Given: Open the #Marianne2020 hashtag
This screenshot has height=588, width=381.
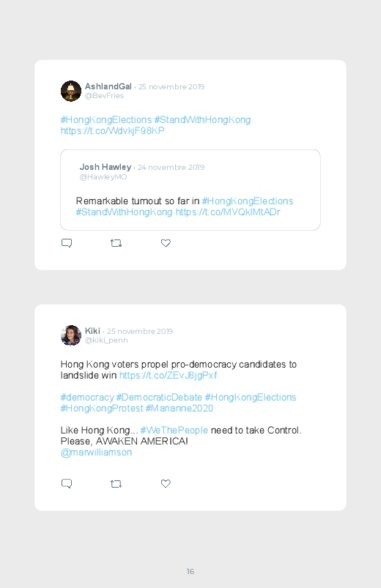Looking at the screenshot, I should click(179, 408).
